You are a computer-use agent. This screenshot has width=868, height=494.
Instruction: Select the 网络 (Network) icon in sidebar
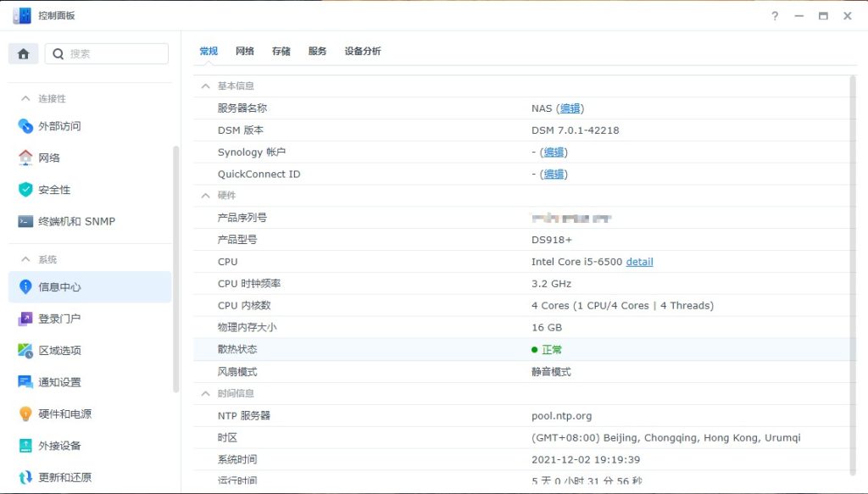[x=48, y=158]
